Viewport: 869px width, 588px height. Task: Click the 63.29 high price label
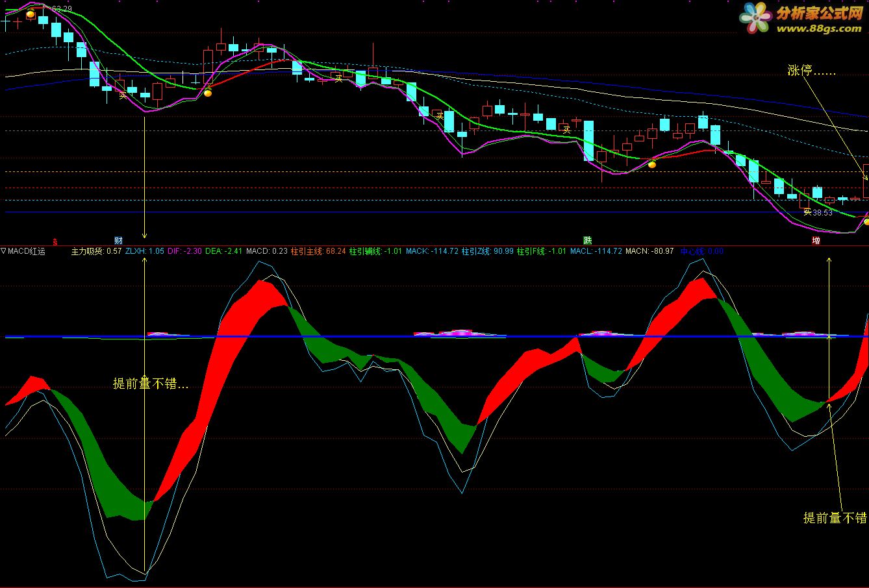(x=62, y=8)
